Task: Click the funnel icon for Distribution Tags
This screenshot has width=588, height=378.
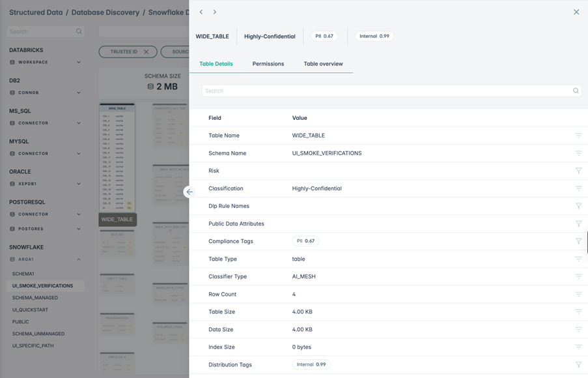Action: 578,365
